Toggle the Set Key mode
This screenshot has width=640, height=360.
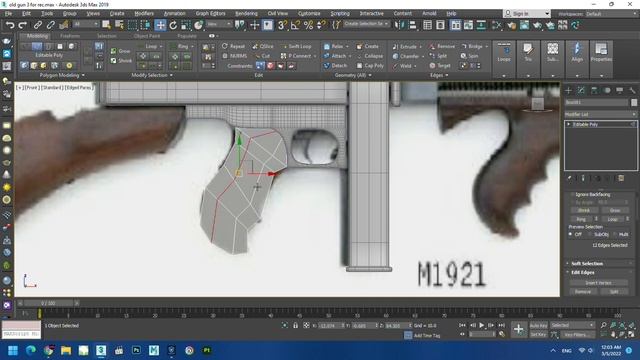[x=538, y=334]
